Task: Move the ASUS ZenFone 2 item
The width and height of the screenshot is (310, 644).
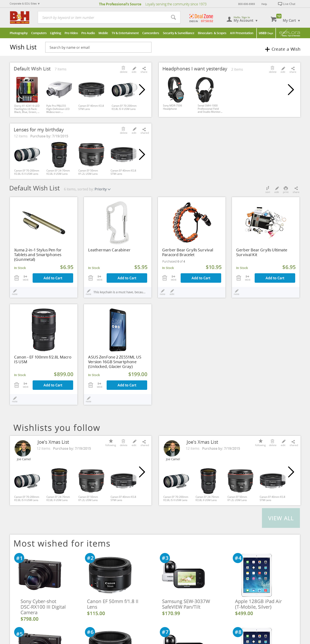Action: [x=99, y=385]
